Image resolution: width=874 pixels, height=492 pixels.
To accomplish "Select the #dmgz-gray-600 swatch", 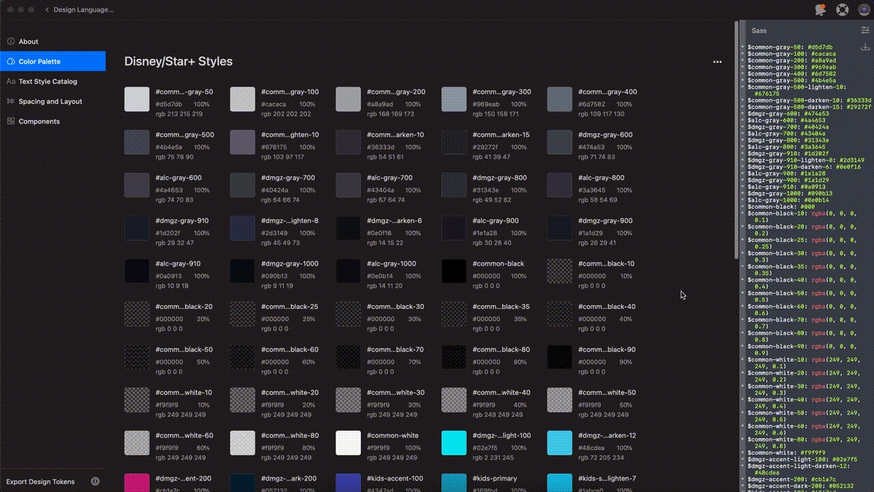I will tap(560, 142).
